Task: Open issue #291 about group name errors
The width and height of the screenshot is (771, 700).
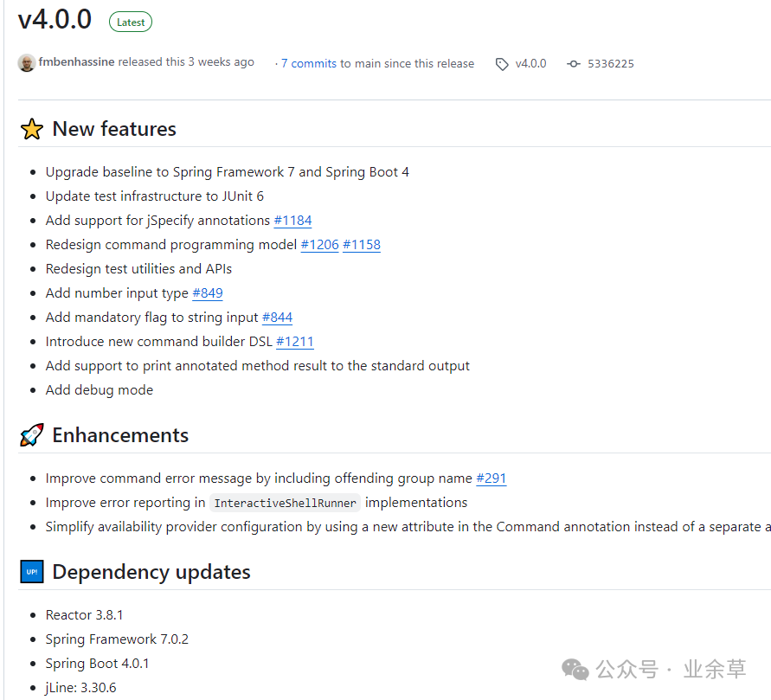Action: (x=491, y=478)
